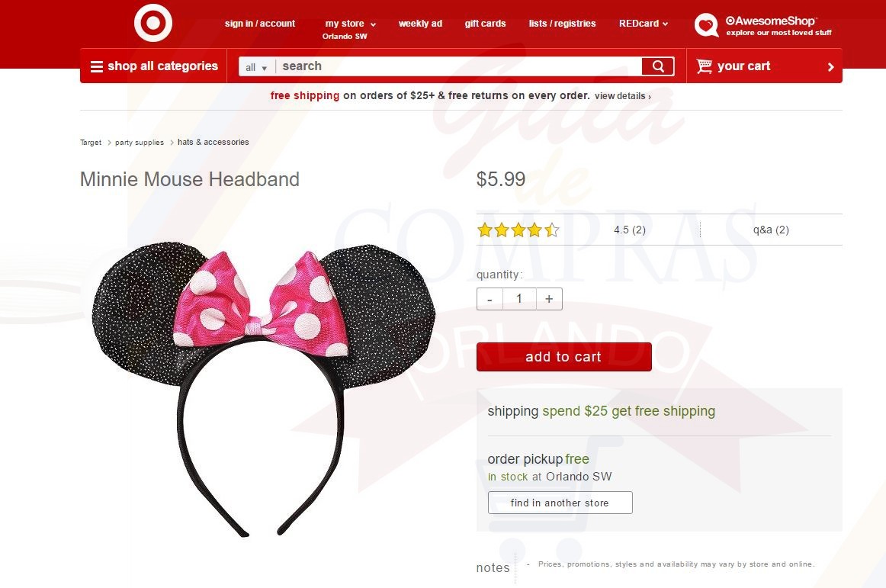Click the search magnifier button

[x=658, y=66]
